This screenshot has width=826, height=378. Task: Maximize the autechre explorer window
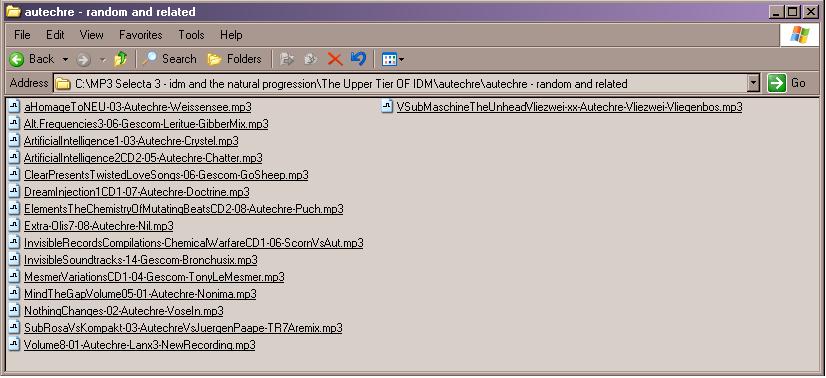(792, 12)
